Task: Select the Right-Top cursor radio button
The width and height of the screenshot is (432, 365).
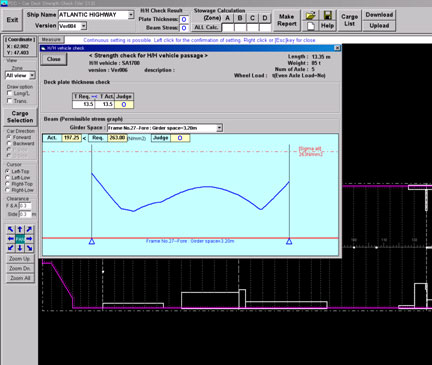Action: (8, 184)
